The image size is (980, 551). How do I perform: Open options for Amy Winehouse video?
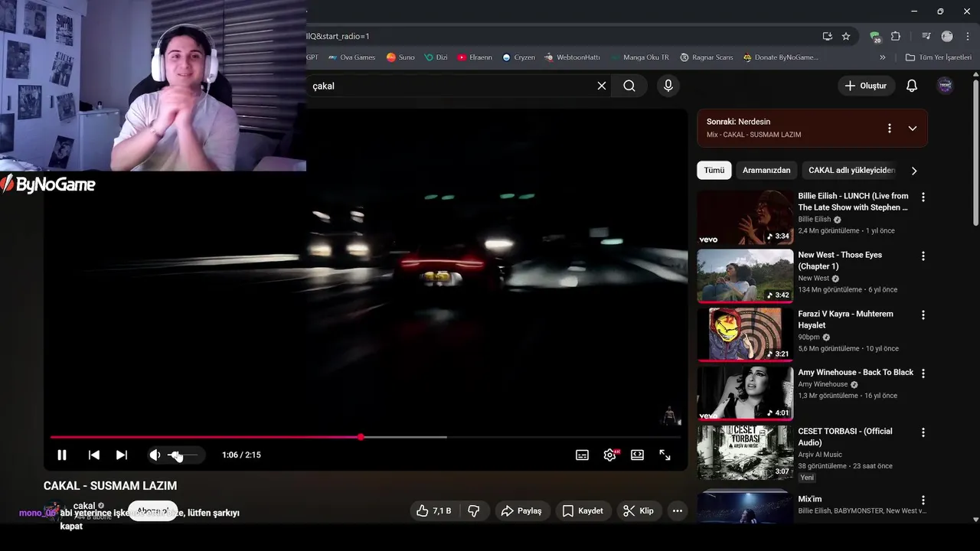(923, 373)
